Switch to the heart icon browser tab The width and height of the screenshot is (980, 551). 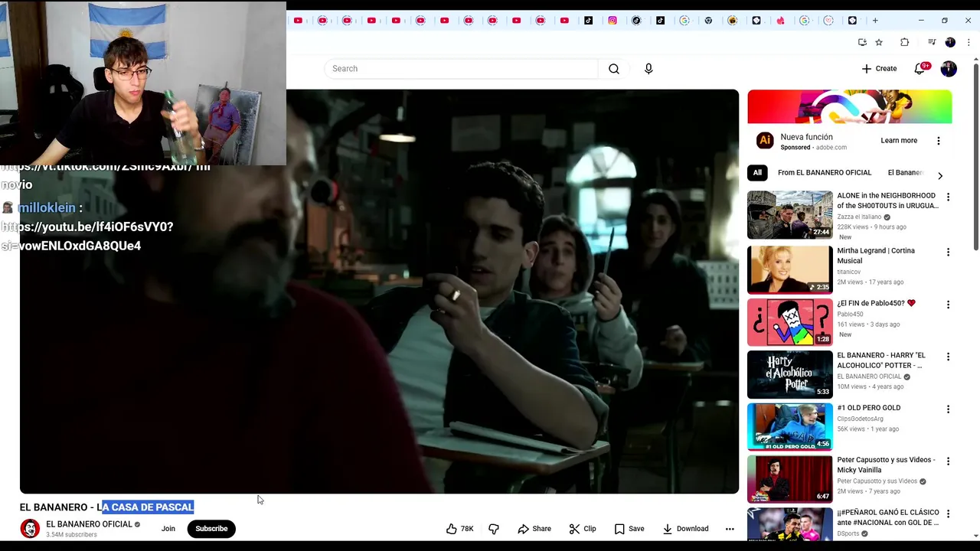pyautogui.click(x=828, y=21)
